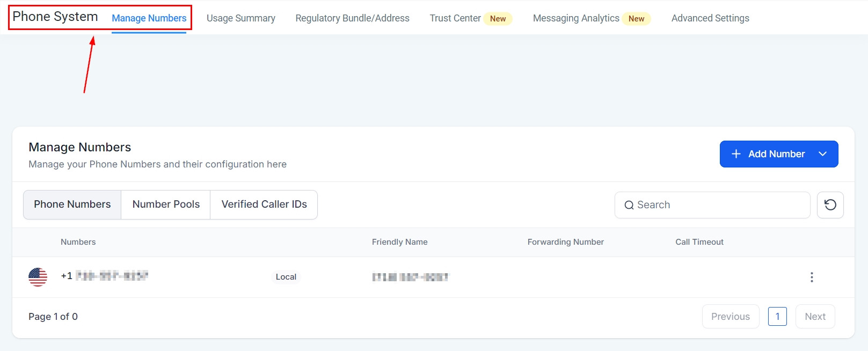Go to Messaging Analytics tab
This screenshot has height=351, width=868.
pyautogui.click(x=576, y=18)
